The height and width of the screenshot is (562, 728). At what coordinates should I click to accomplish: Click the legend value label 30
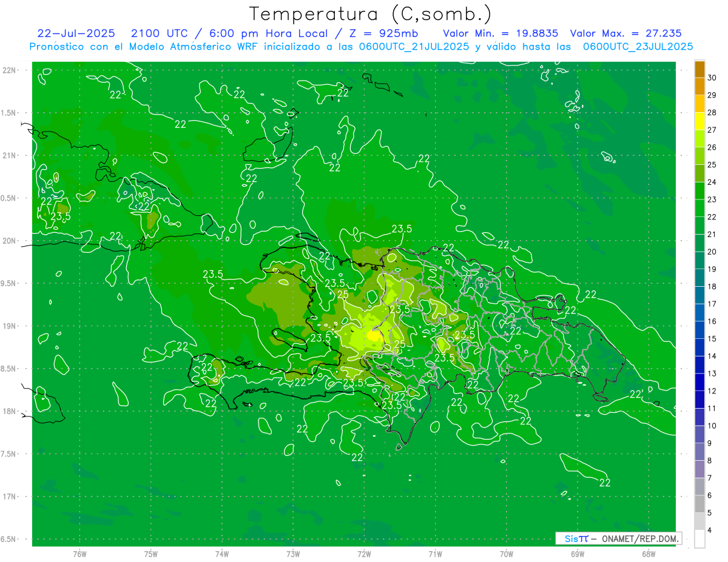point(712,78)
